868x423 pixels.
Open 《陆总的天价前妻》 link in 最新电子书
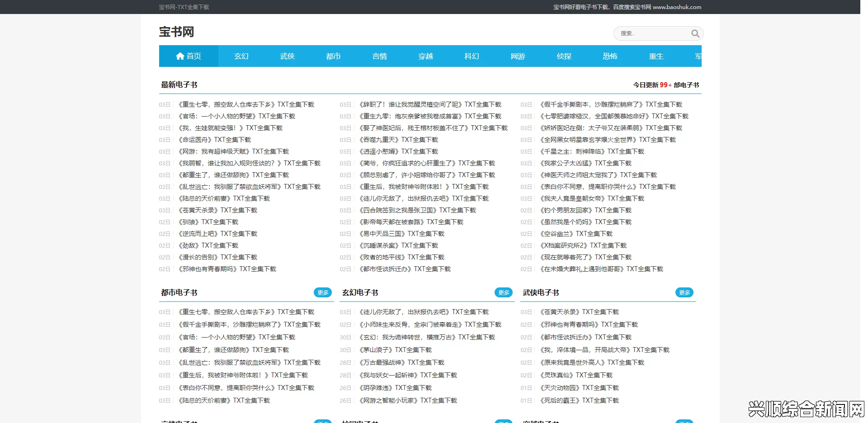point(223,198)
